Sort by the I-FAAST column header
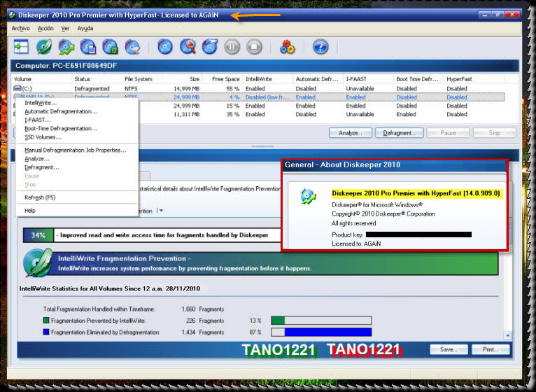This screenshot has height=392, width=536. pos(368,79)
